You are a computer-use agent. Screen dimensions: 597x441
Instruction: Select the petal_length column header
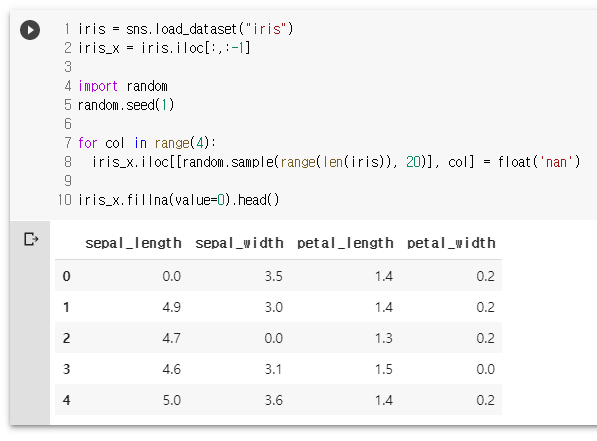pos(345,243)
